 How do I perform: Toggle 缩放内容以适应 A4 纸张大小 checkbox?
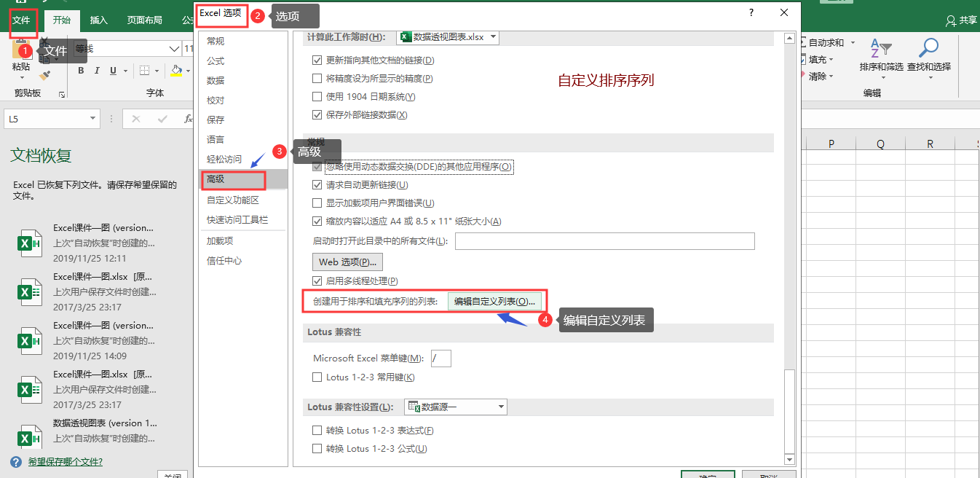coord(317,222)
